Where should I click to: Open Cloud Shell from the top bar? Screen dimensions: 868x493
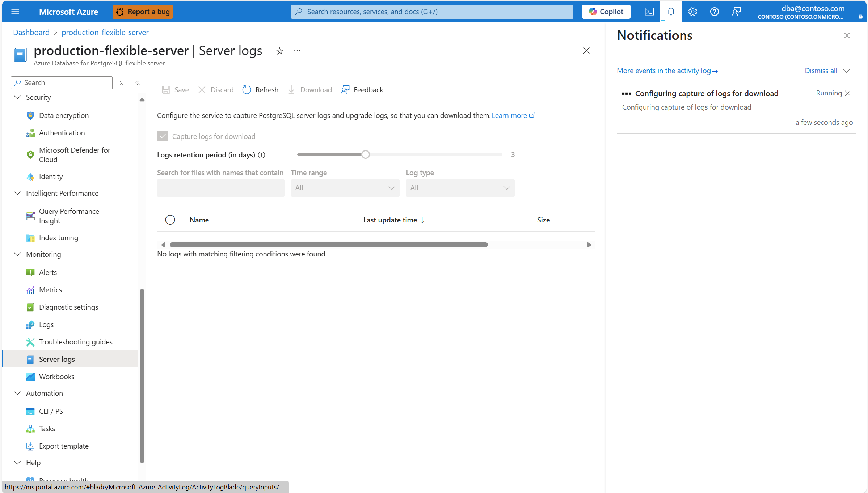coord(649,12)
